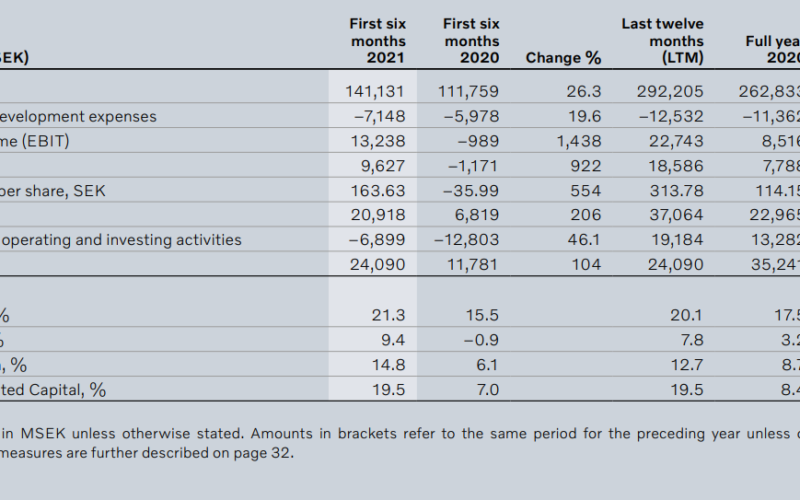The height and width of the screenshot is (500, 800).
Task: Select the 141,131 value cell
Action: (374, 92)
